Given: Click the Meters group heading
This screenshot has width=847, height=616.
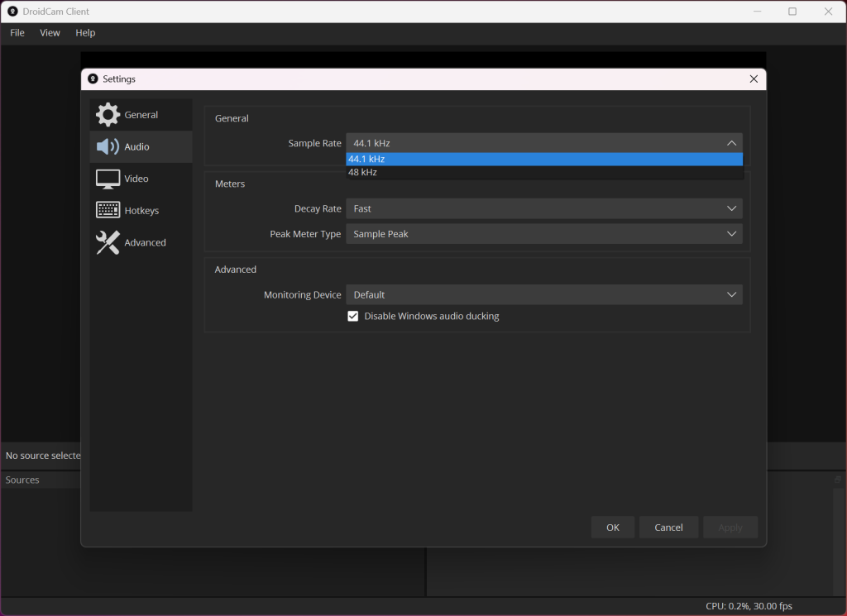Looking at the screenshot, I should coord(230,184).
